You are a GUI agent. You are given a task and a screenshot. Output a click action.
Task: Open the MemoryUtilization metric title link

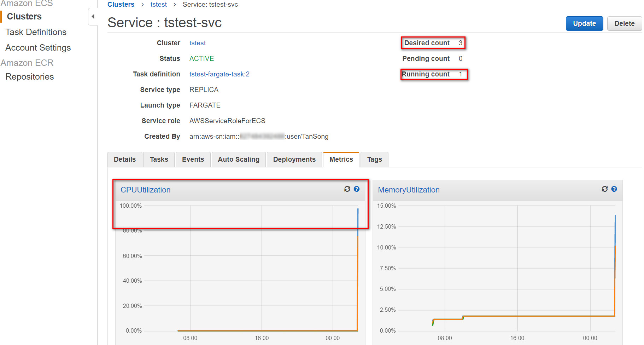(409, 190)
